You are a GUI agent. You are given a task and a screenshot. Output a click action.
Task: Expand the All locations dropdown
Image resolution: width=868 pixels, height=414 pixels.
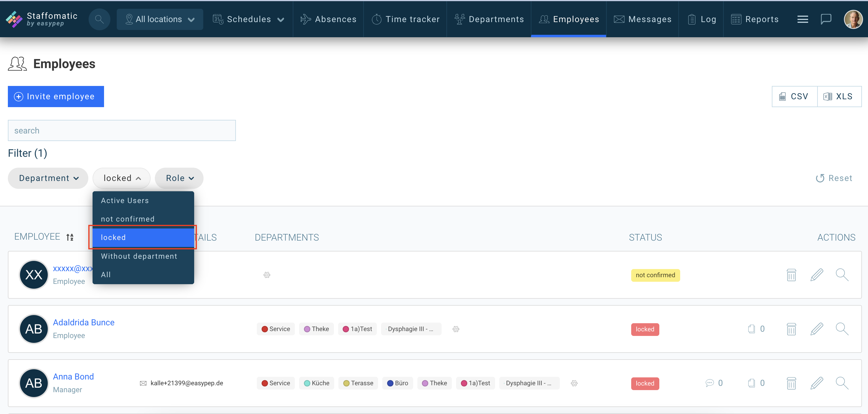160,19
